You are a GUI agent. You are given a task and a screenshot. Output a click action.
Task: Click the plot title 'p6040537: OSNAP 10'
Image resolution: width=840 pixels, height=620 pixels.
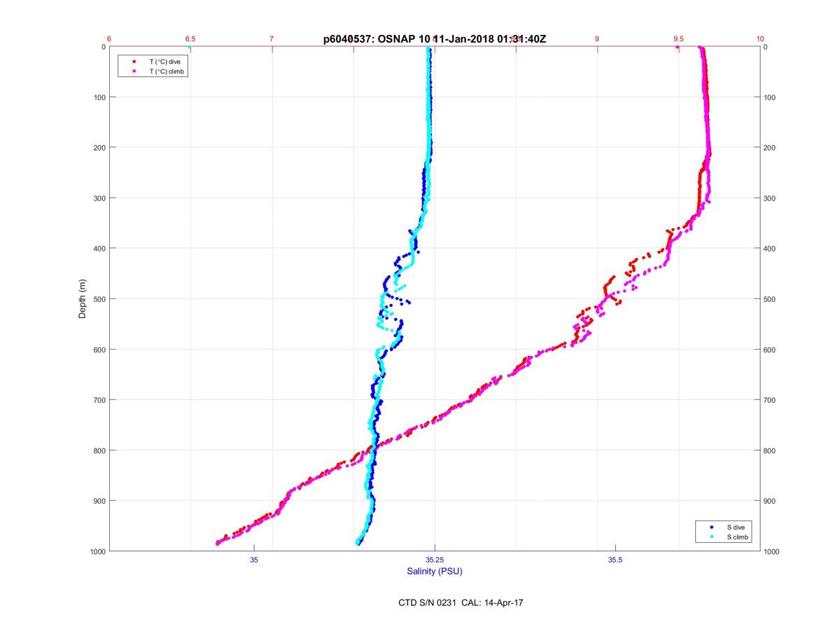pyautogui.click(x=375, y=39)
